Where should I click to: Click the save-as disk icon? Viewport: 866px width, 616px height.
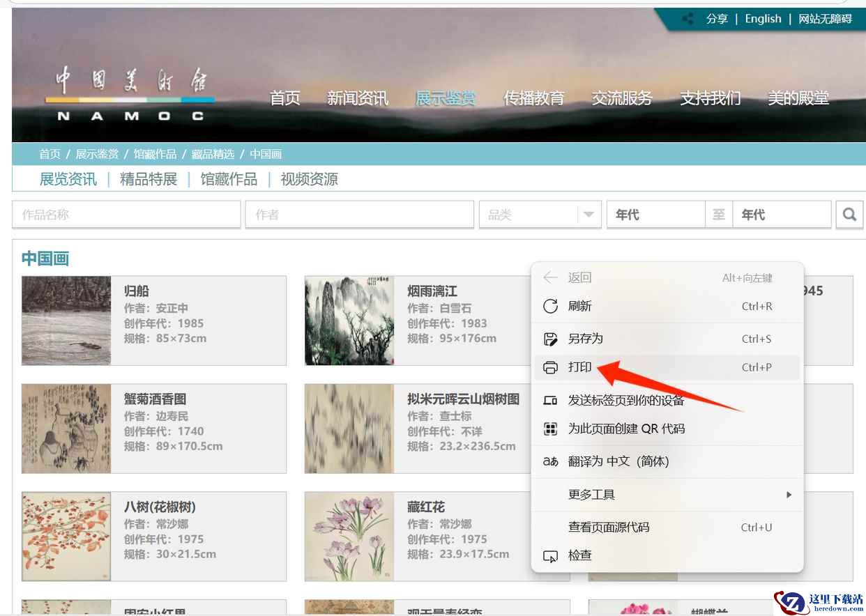[550, 339]
